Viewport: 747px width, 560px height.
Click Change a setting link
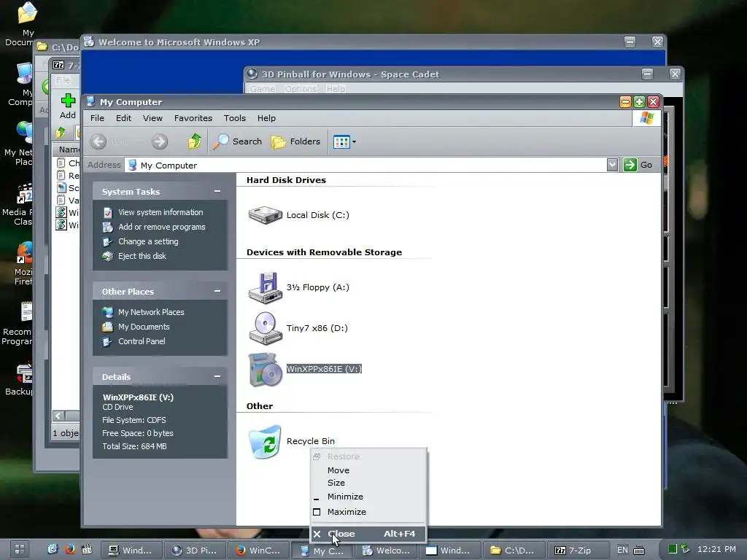coord(148,242)
